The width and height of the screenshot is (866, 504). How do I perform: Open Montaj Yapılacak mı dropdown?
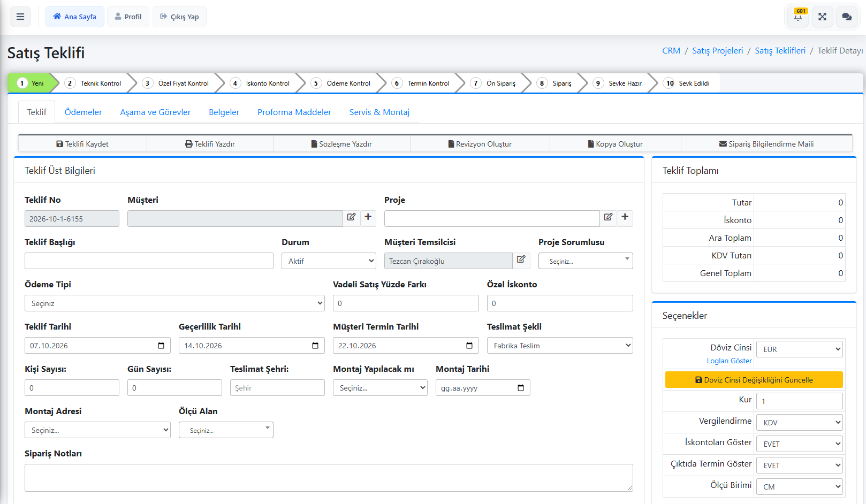[x=380, y=388]
